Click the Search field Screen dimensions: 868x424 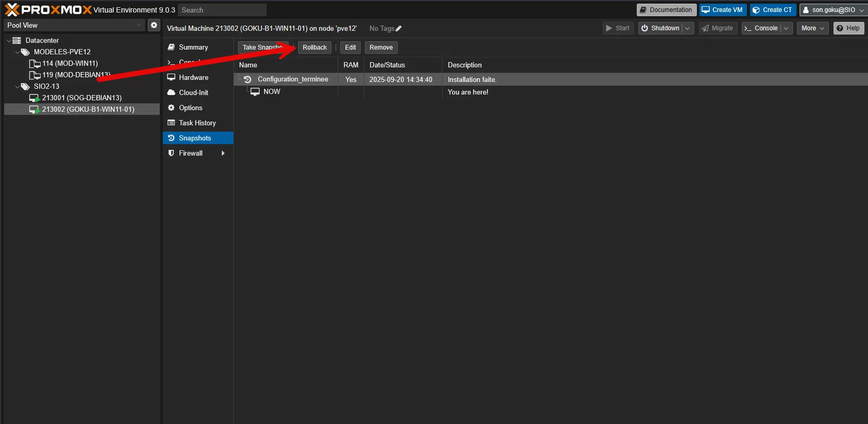pos(222,10)
